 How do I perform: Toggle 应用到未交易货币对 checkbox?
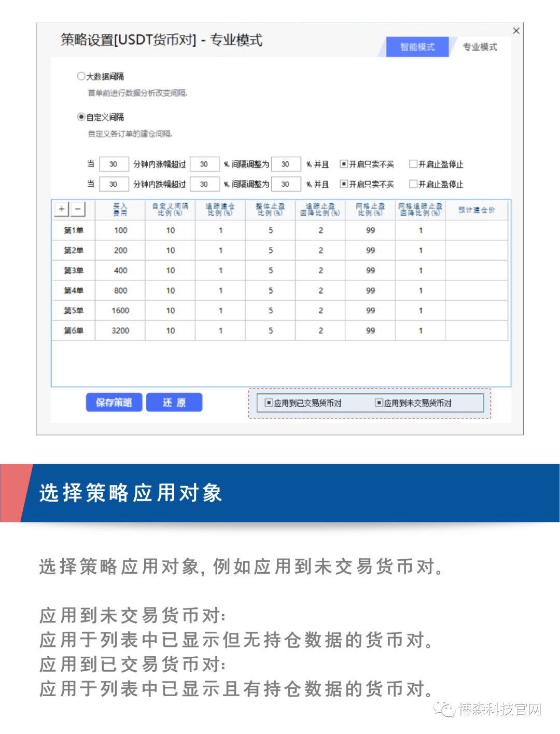[x=379, y=403]
